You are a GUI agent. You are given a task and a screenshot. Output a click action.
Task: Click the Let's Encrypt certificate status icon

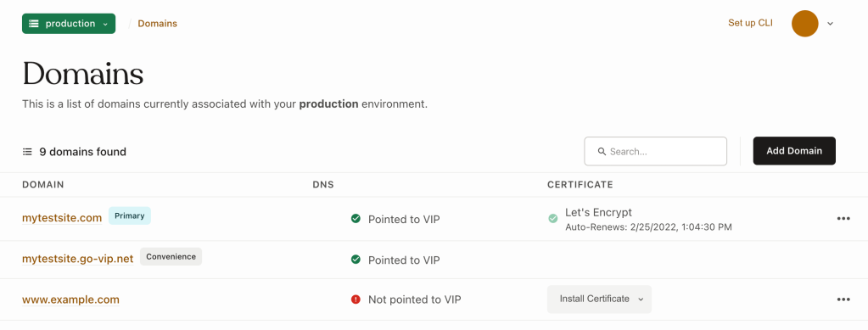pos(553,219)
